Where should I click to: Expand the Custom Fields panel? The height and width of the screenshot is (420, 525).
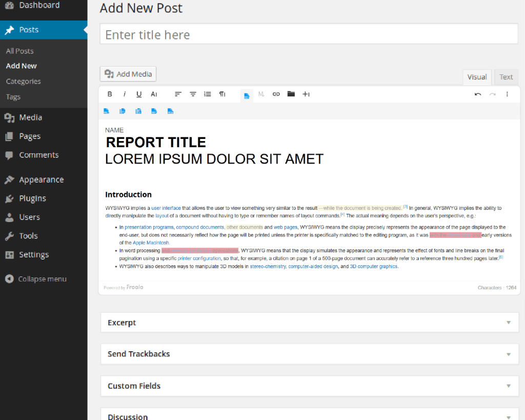click(x=509, y=386)
